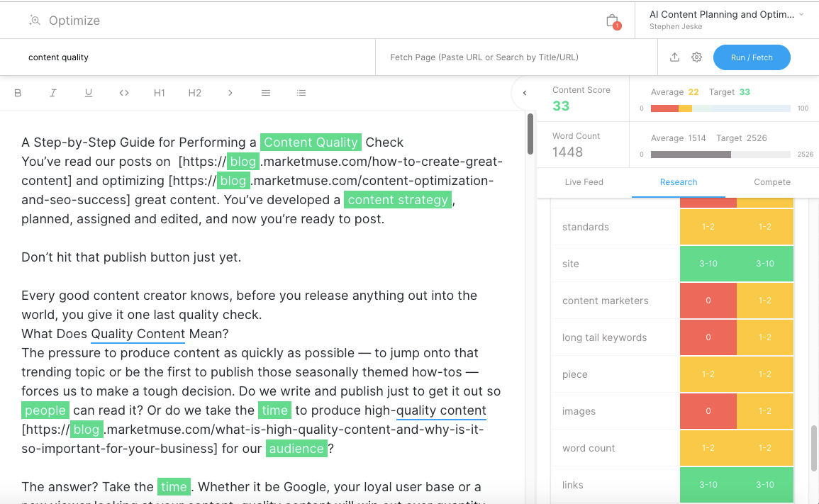Toggle underline formatting
The height and width of the screenshot is (504, 819).
point(89,92)
